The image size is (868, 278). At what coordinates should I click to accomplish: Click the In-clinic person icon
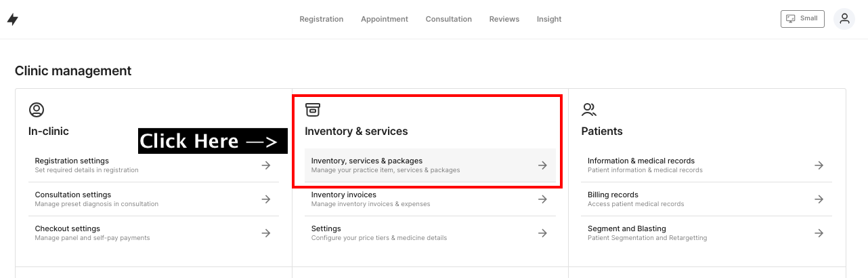click(36, 110)
